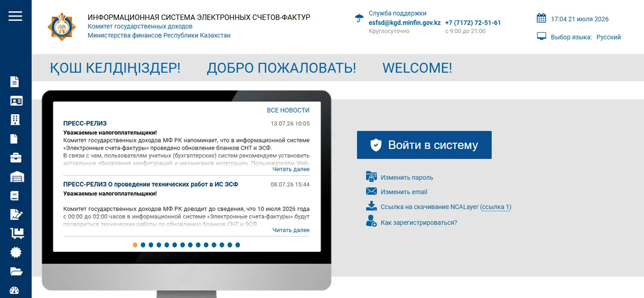Open the warehouse sidebar icon

click(x=17, y=177)
